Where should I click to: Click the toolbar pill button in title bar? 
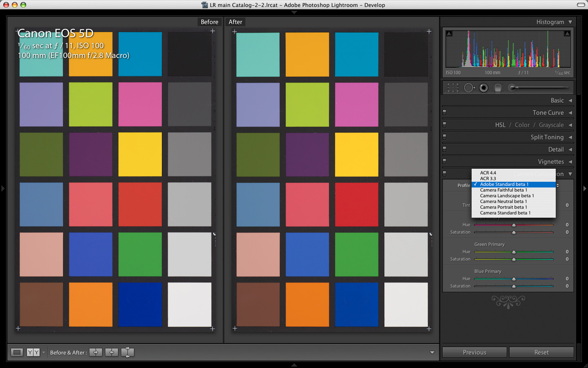click(581, 5)
